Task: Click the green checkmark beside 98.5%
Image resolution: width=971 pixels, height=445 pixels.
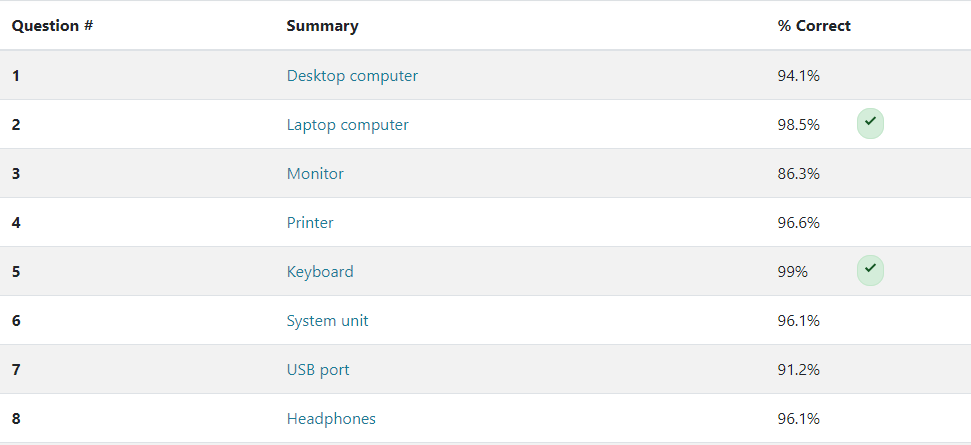Action: point(870,124)
